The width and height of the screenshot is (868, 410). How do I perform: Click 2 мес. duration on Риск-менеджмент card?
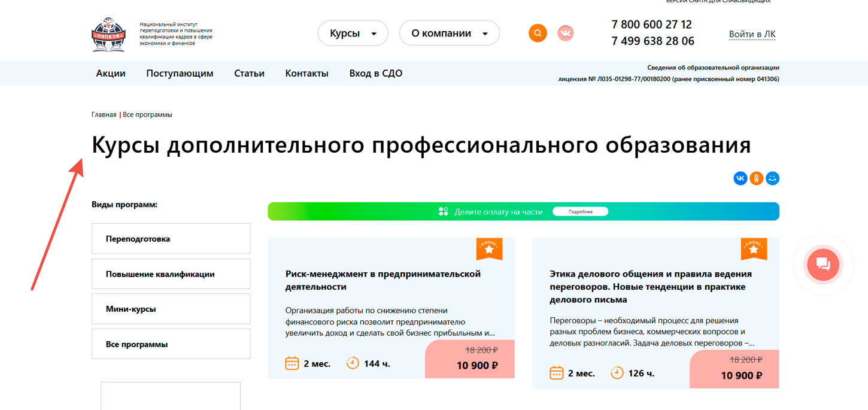pyautogui.click(x=317, y=363)
